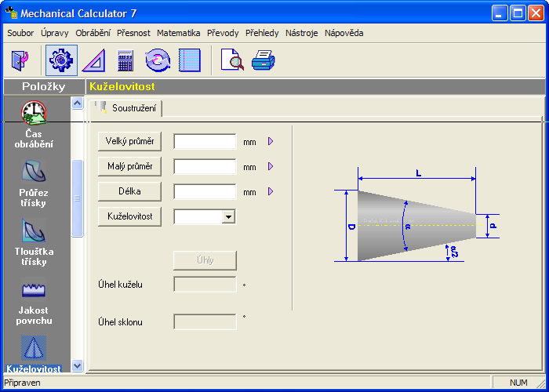The width and height of the screenshot is (549, 392).
Task: Open the Kuželovitost combo box dropdown
Action: click(x=229, y=216)
